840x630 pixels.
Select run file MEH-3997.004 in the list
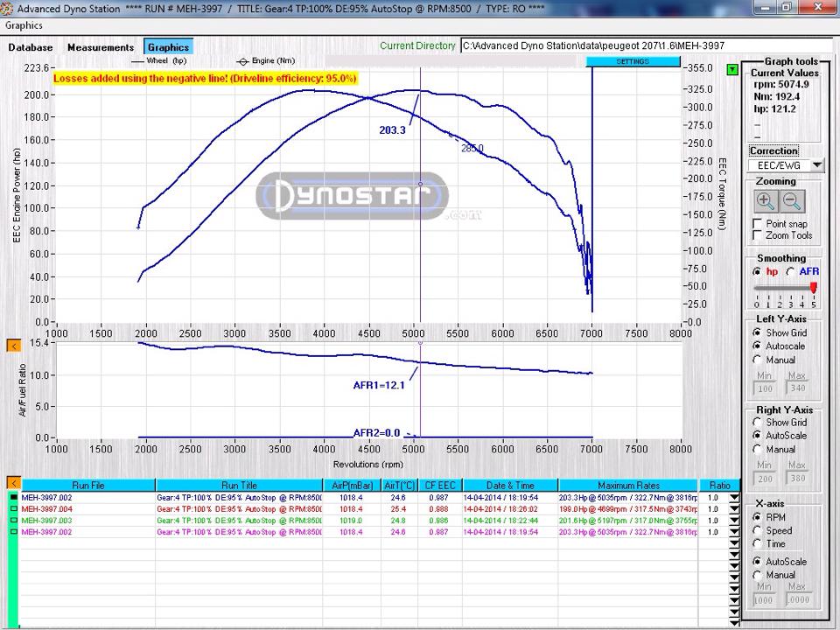point(46,509)
